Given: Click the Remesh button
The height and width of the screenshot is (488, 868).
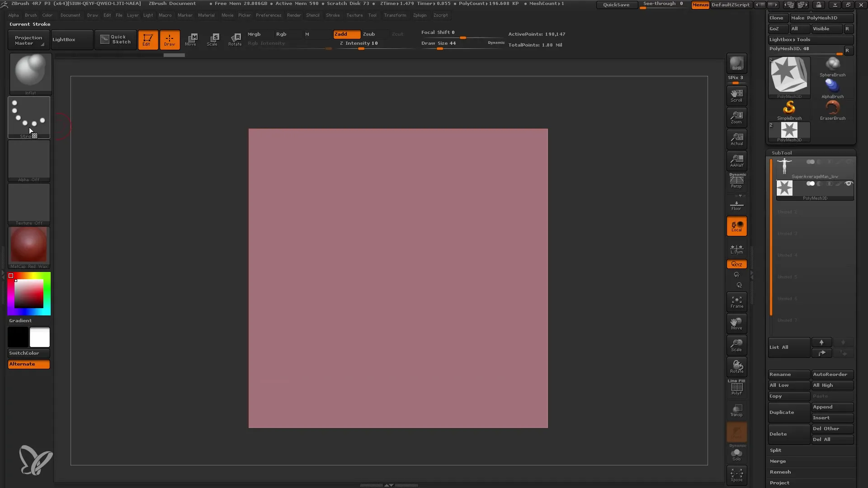Looking at the screenshot, I should 780,472.
